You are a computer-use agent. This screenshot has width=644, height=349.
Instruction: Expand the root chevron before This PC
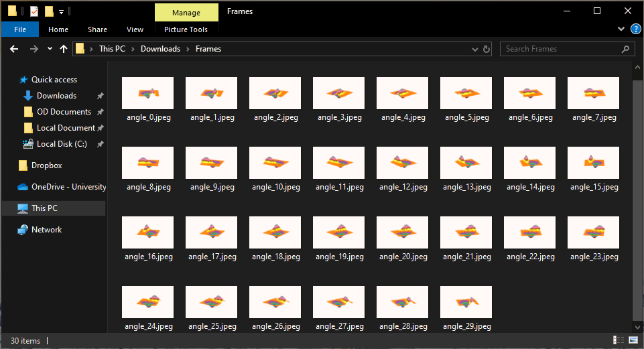click(x=92, y=50)
